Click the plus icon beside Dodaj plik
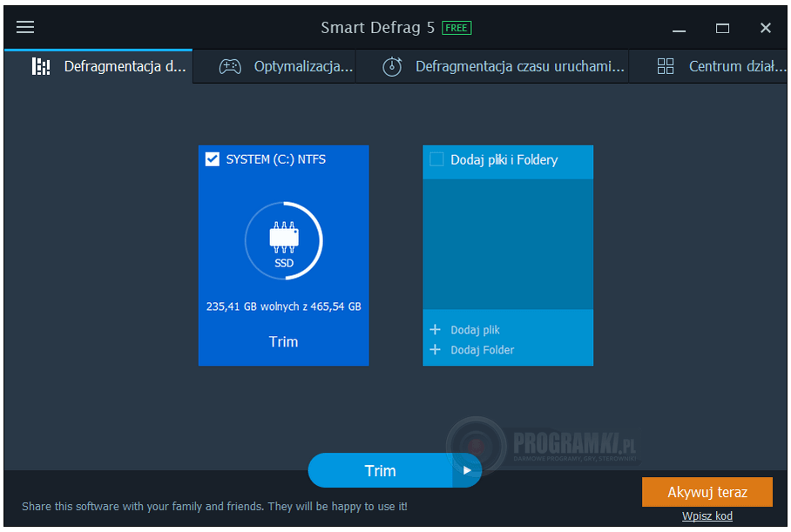Image resolution: width=791 pixels, height=532 pixels. (x=435, y=330)
